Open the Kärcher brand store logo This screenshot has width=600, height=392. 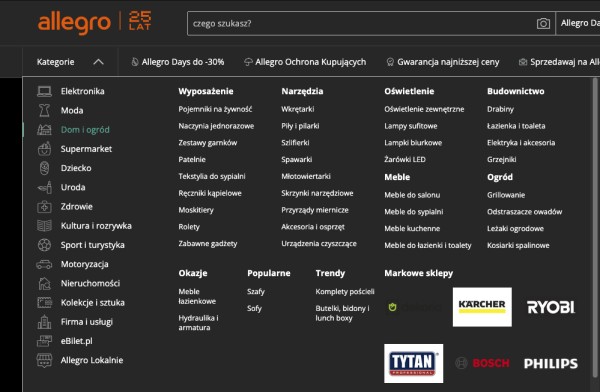482,307
